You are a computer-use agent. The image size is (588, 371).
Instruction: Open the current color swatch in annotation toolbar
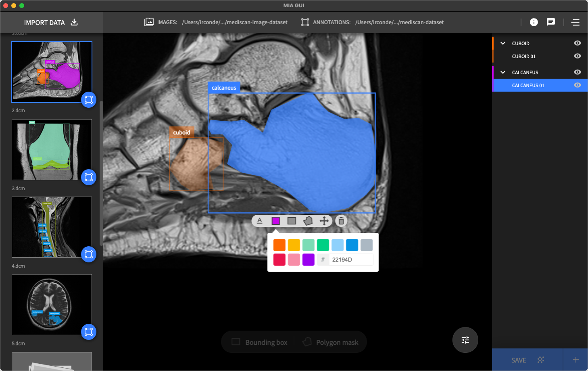pyautogui.click(x=276, y=221)
